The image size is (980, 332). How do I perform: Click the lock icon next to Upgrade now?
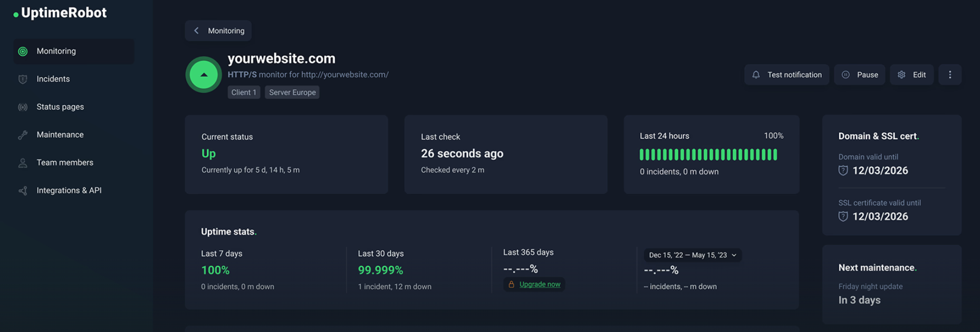[511, 285]
